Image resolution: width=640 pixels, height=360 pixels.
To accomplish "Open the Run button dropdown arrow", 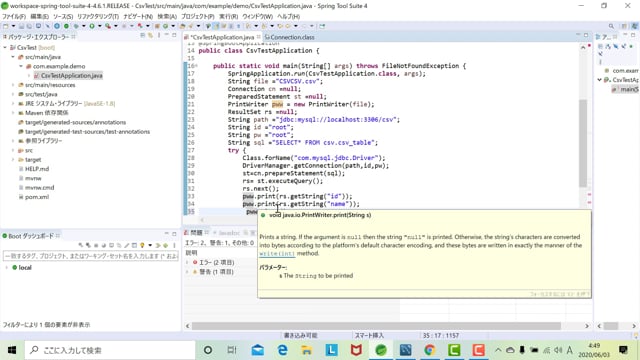I will 100,26.
